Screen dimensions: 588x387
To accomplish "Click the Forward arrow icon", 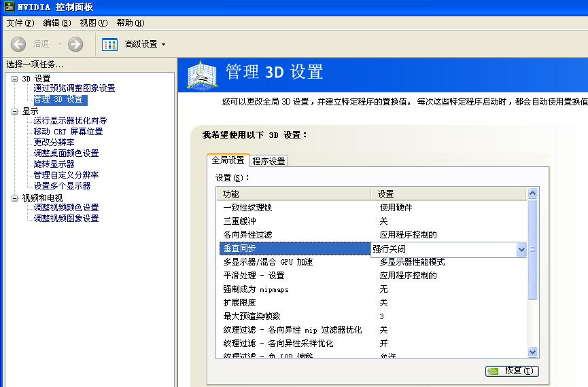I will click(75, 44).
